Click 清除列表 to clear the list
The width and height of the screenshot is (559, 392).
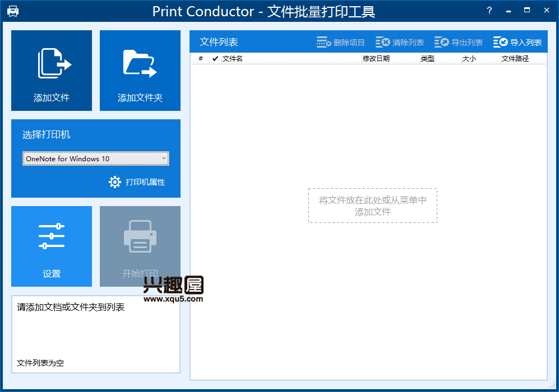[400, 43]
